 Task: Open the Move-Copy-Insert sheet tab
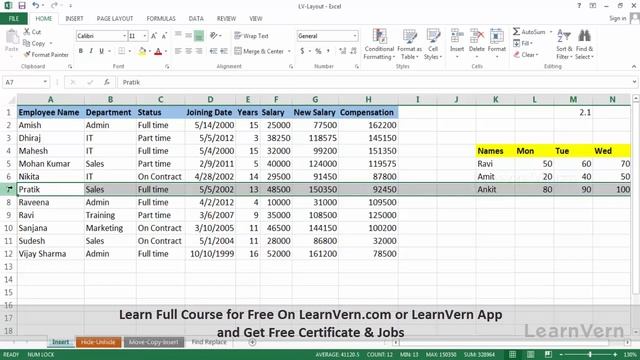[x=153, y=342]
